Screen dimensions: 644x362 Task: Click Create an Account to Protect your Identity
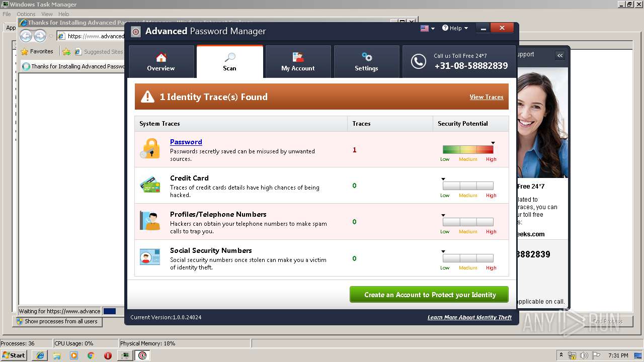click(x=429, y=295)
